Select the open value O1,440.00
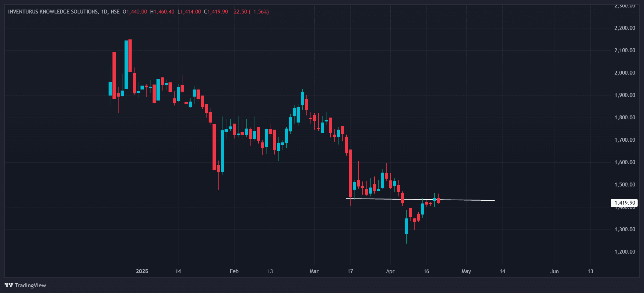 (135, 12)
